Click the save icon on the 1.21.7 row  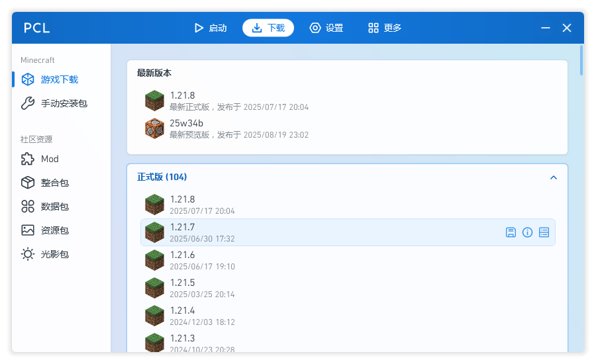511,232
